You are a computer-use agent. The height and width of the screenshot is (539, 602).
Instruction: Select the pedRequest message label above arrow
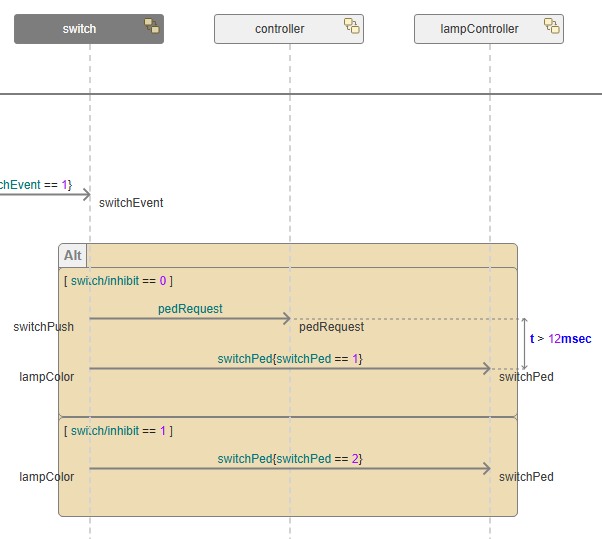tap(190, 309)
